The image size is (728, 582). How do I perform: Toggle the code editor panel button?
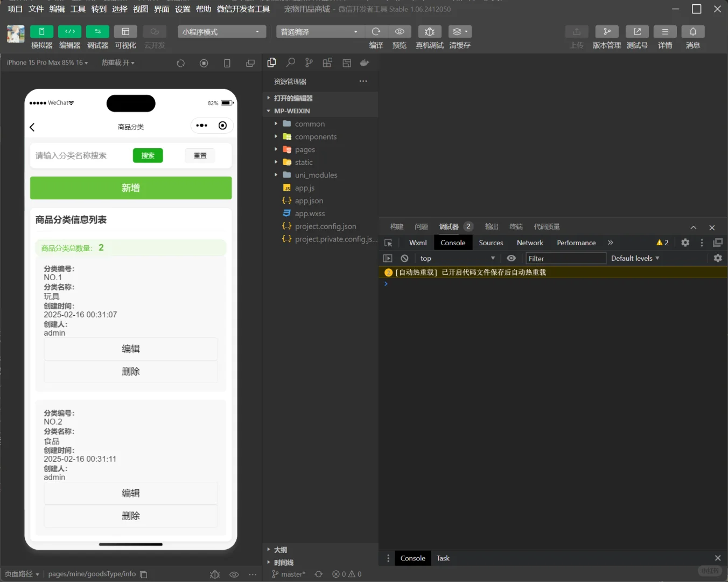click(69, 32)
